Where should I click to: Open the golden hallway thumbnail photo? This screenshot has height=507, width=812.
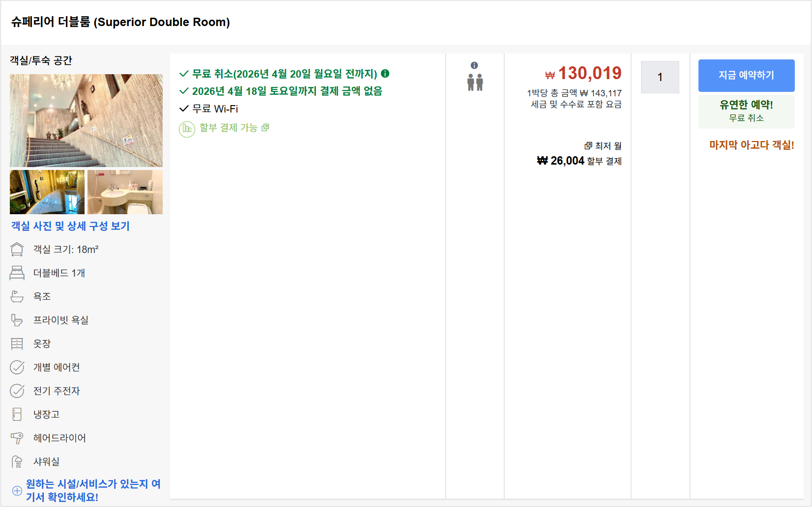coord(47,192)
